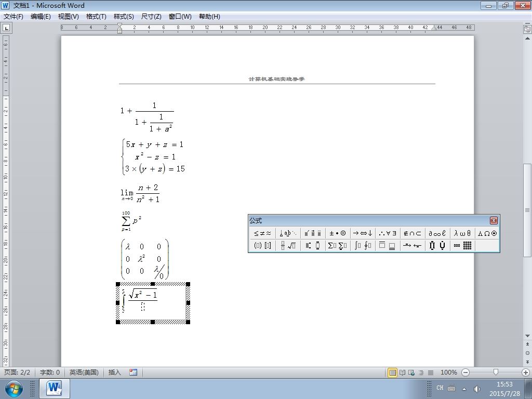Click the lambda matrix equation
The width and height of the screenshot is (532, 399).
point(145,259)
